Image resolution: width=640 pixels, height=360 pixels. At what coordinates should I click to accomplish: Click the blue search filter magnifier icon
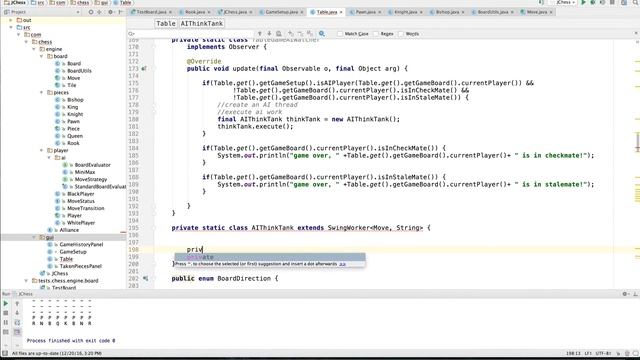point(322,33)
